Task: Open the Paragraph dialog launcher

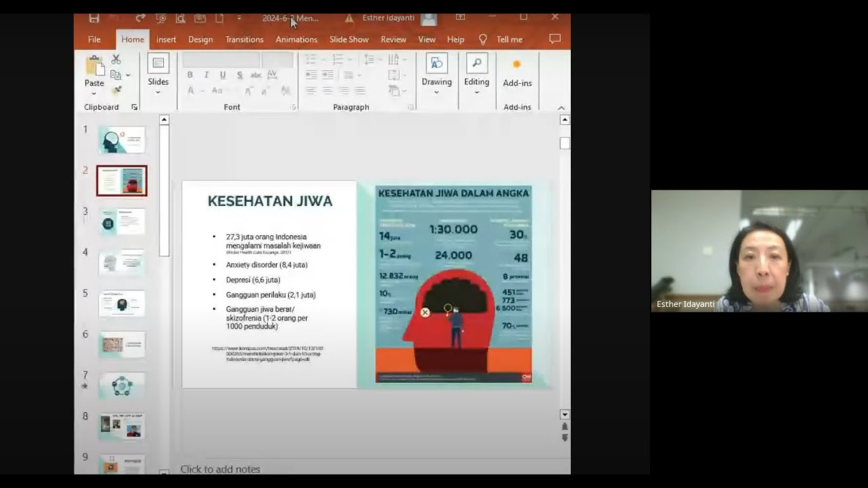Action: click(411, 107)
